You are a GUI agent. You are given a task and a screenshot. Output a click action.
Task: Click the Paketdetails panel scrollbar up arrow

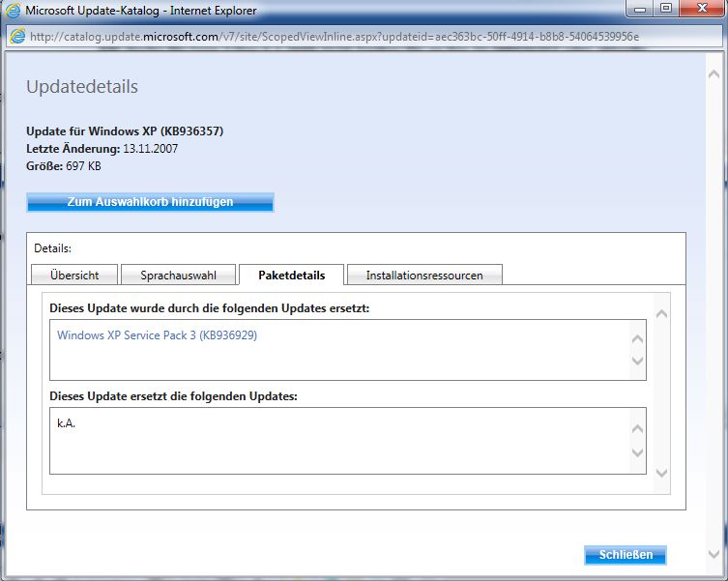click(661, 314)
